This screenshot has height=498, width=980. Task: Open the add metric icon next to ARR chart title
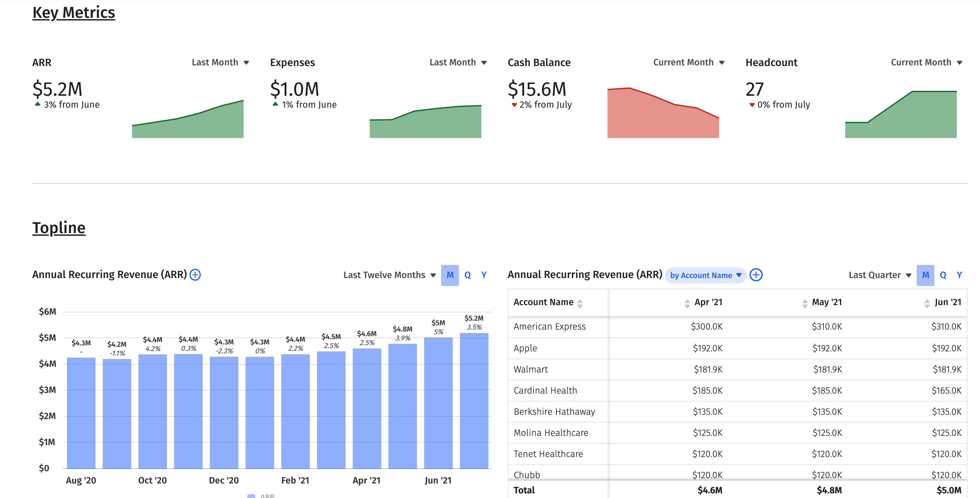click(x=195, y=275)
